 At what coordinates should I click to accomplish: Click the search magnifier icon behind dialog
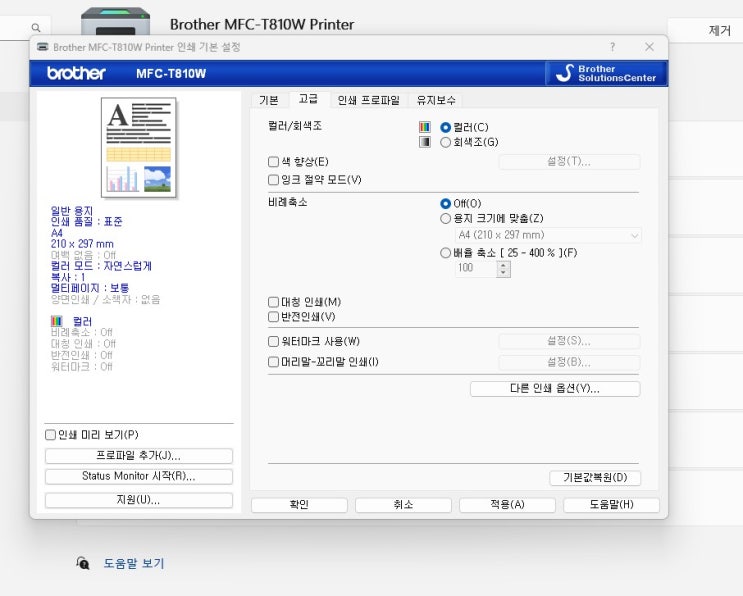click(36, 28)
